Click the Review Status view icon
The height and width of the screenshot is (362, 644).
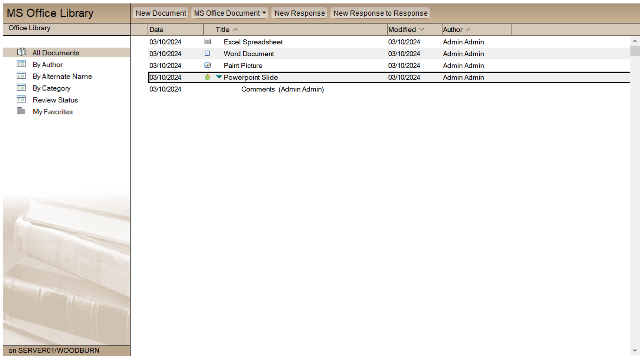tap(21, 99)
